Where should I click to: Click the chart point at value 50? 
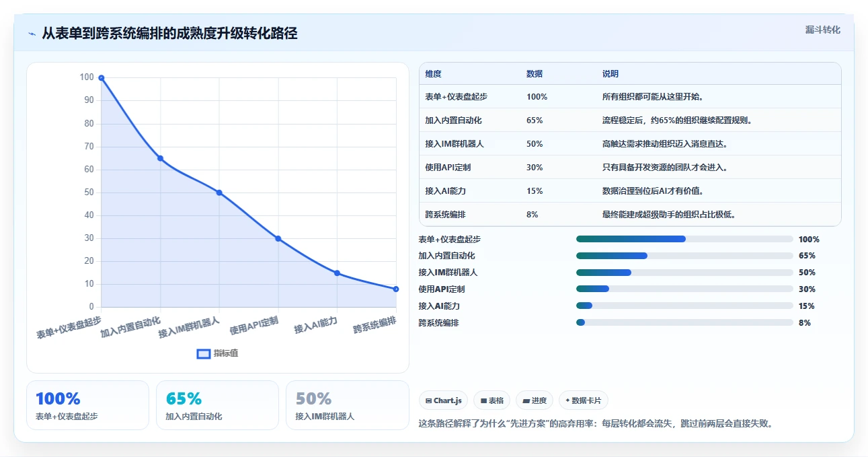coord(219,192)
